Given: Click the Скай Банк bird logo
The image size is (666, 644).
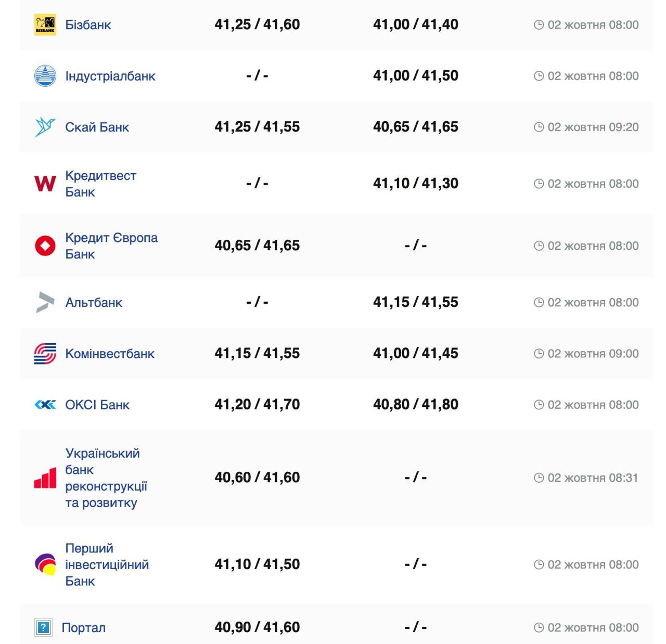Looking at the screenshot, I should point(45,127).
